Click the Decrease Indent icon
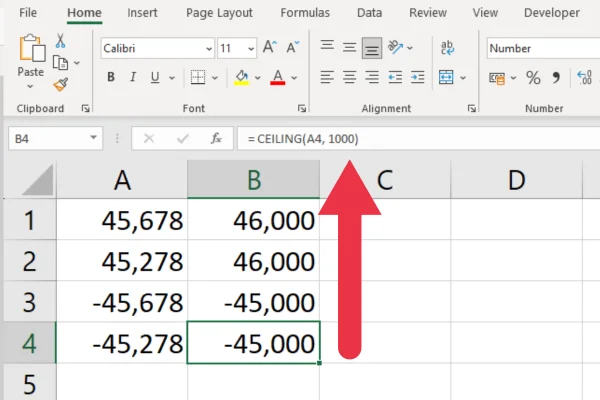Screen dimensions: 600x400 point(395,77)
